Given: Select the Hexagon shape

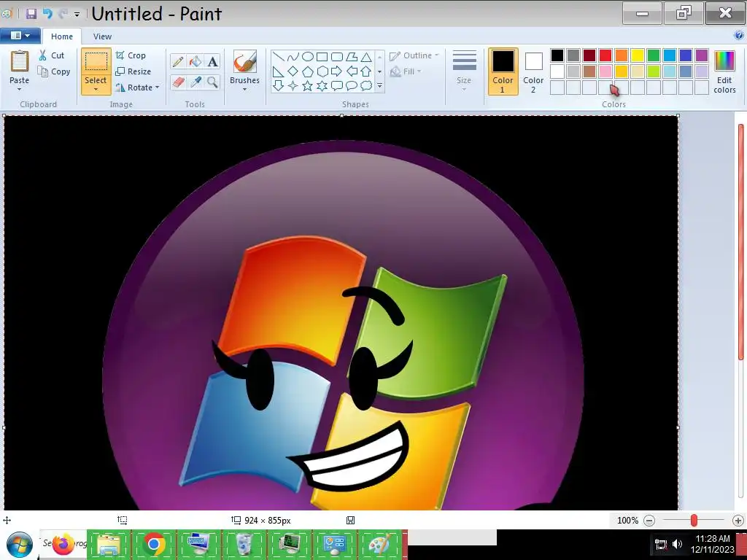Looking at the screenshot, I should pyautogui.click(x=322, y=71).
